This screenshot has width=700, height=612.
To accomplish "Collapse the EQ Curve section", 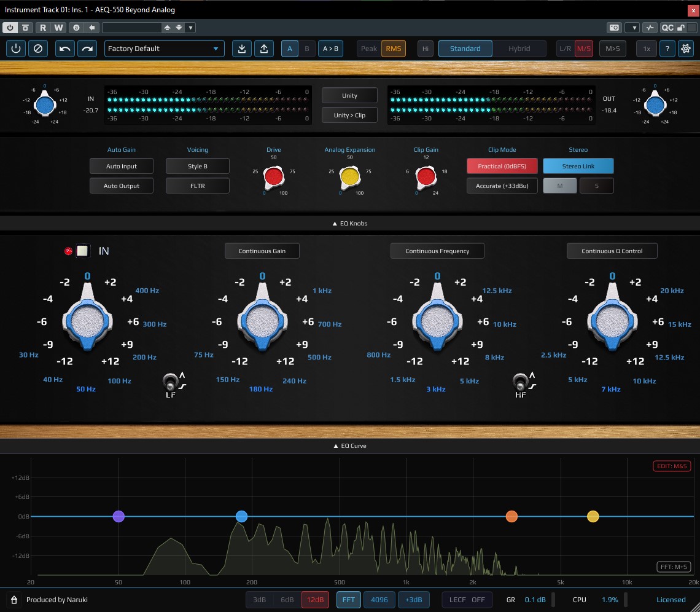I will [x=350, y=446].
